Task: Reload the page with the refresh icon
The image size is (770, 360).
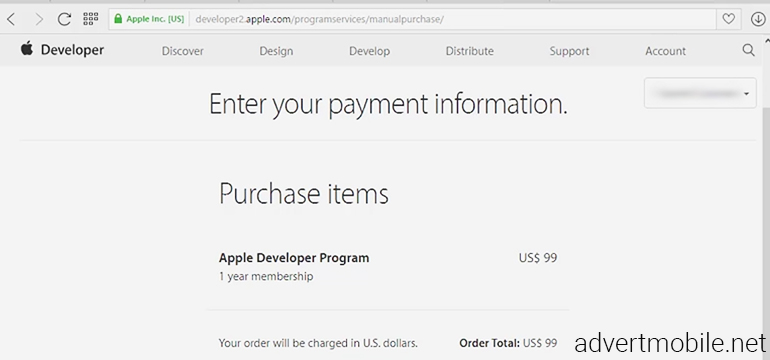Action: [x=64, y=19]
